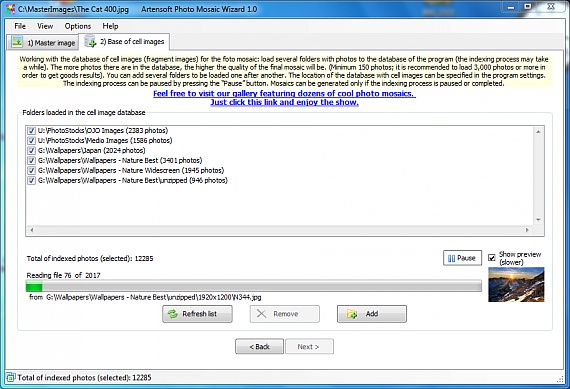This screenshot has width=570, height=389.
Task: Open the File menu
Action: click(x=20, y=26)
